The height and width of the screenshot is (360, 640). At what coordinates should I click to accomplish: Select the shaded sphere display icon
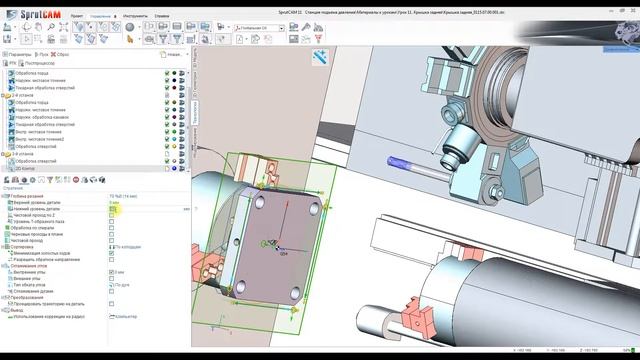130,27
